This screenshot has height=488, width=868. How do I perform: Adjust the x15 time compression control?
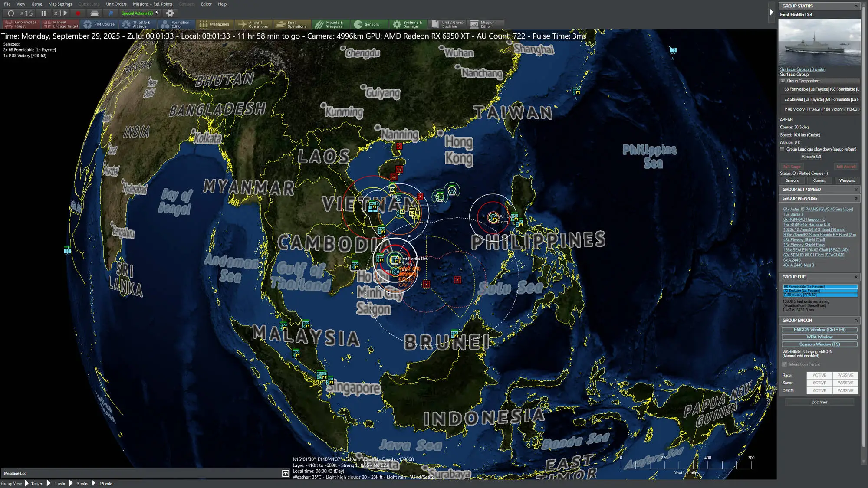click(x=26, y=13)
